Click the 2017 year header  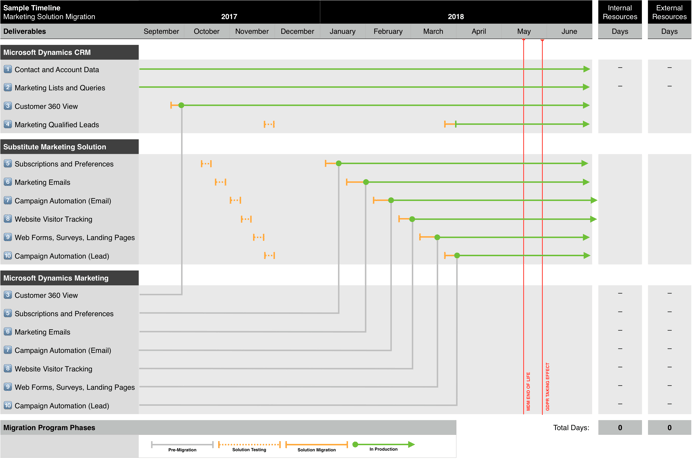(x=229, y=16)
